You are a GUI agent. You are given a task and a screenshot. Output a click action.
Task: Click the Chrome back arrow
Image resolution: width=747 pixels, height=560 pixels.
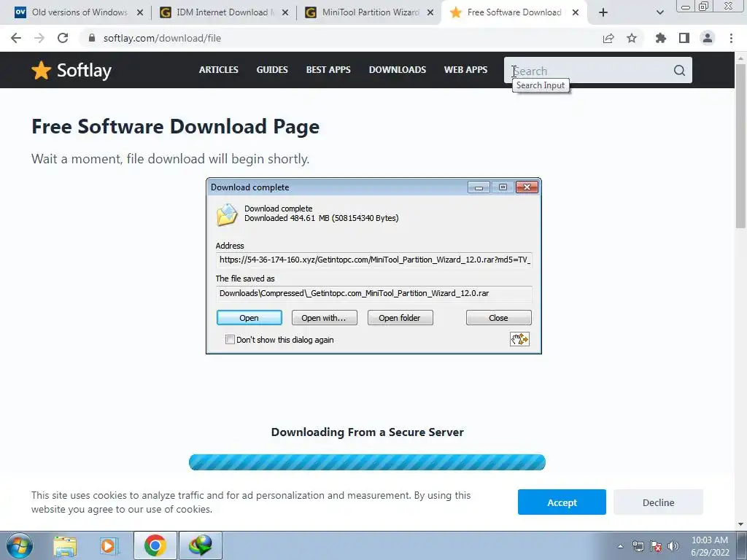(16, 38)
